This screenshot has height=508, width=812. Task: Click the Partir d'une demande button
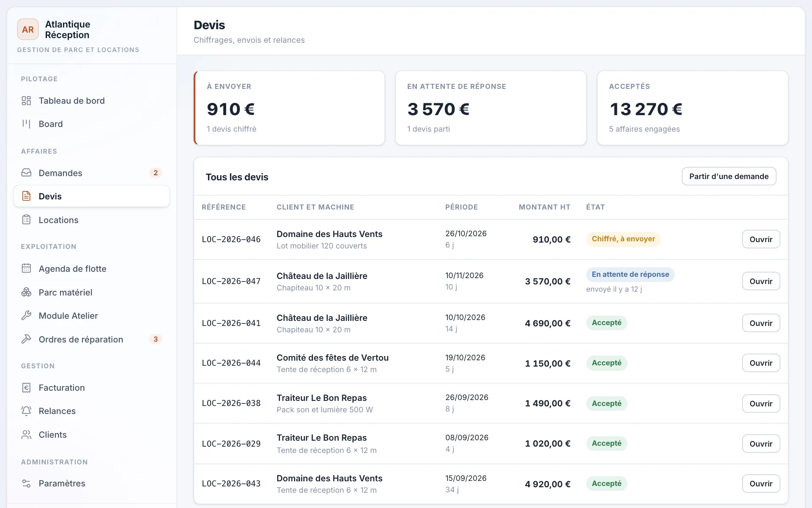tap(729, 176)
